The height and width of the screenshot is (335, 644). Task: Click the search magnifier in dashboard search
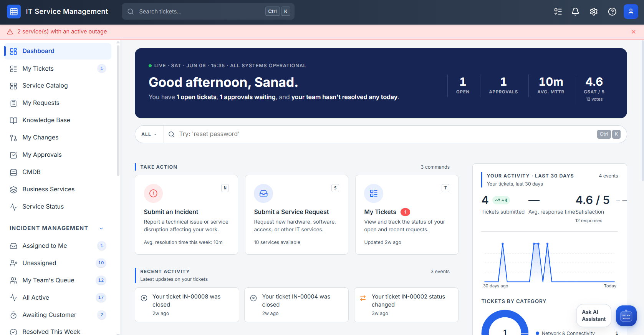click(x=172, y=134)
